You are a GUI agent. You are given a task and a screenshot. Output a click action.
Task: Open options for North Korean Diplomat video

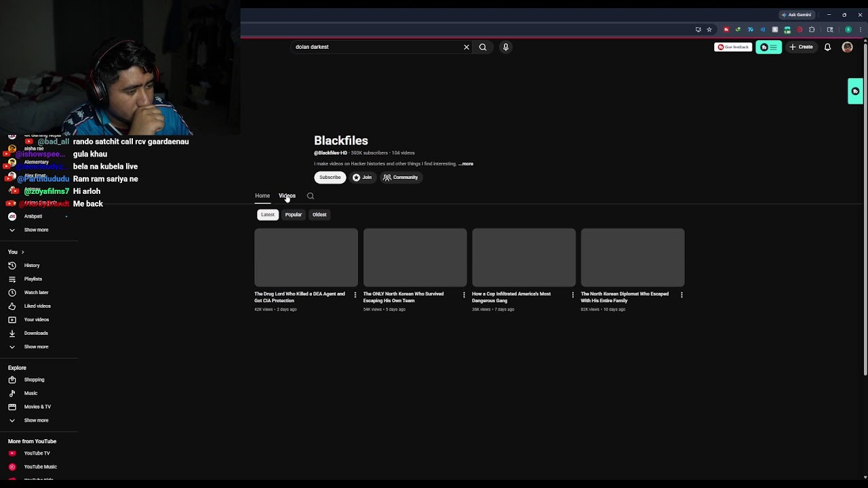coord(682,295)
